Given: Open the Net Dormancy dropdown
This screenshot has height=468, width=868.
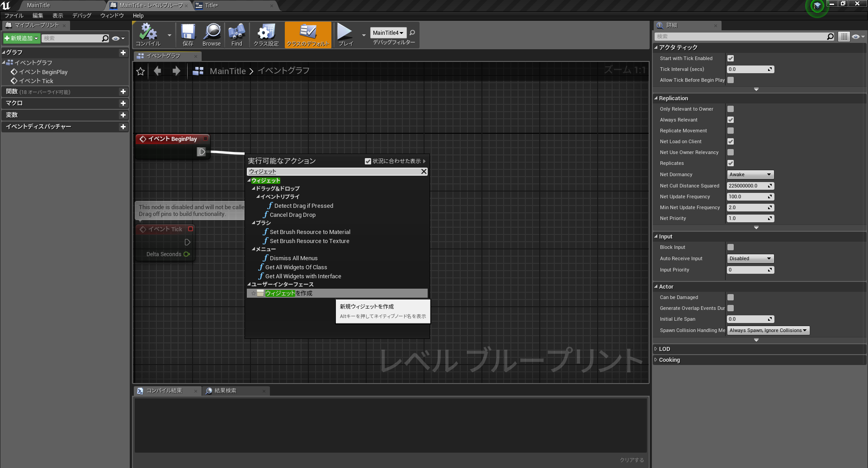Looking at the screenshot, I should [750, 174].
